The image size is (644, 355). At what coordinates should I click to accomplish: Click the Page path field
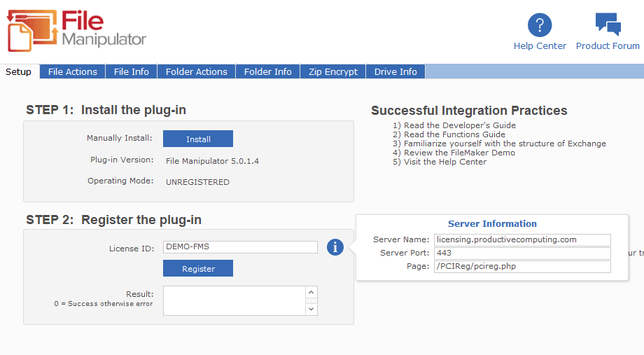pyautogui.click(x=521, y=267)
